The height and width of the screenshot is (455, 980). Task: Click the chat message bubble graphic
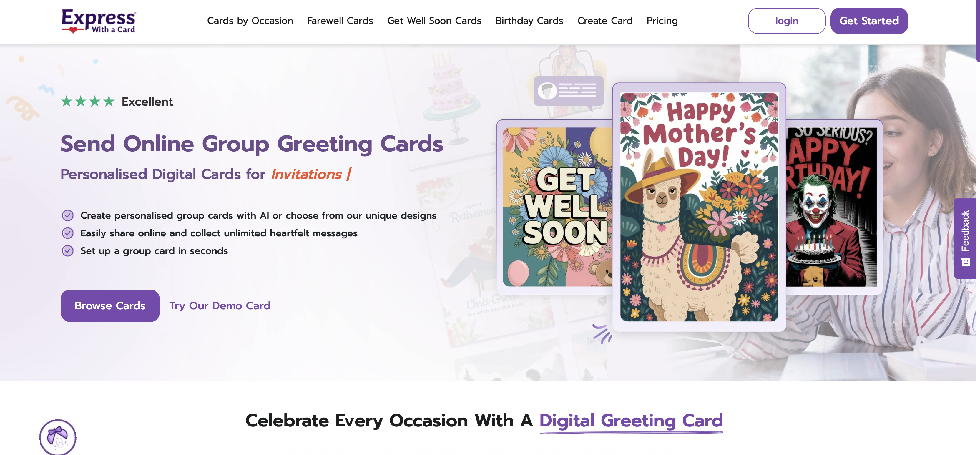point(568,91)
